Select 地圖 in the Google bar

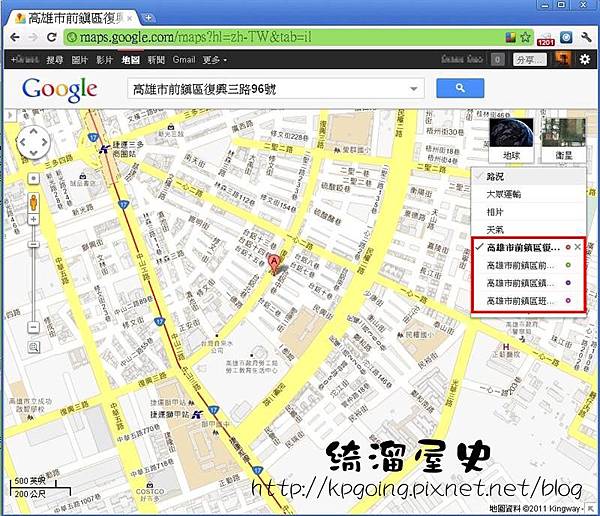(x=130, y=60)
